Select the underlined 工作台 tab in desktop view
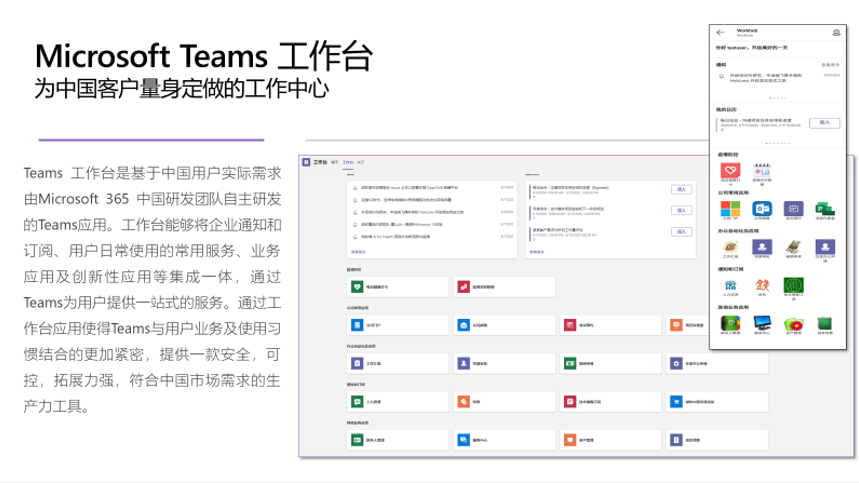 pos(348,163)
